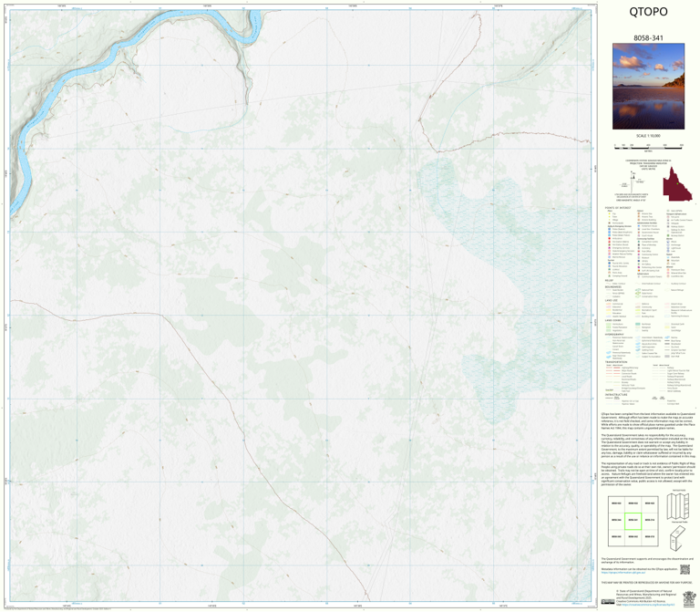Click the HYDROGRAPHY legend heading

click(x=614, y=334)
